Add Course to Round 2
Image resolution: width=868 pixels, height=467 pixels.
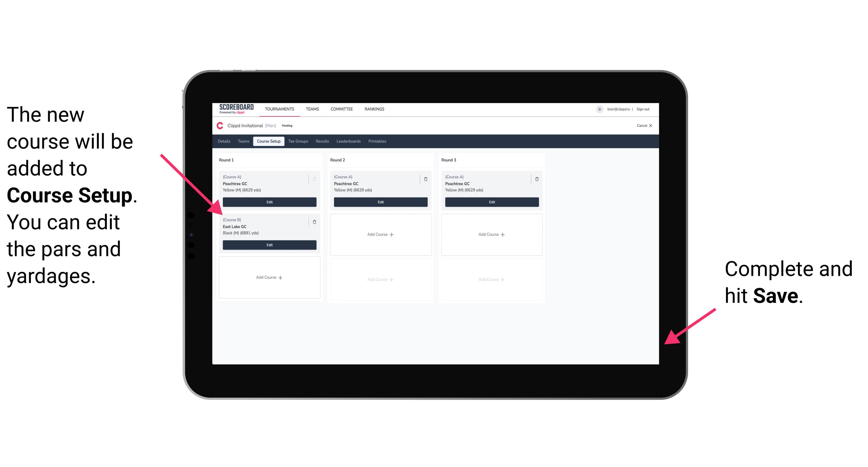click(x=380, y=233)
